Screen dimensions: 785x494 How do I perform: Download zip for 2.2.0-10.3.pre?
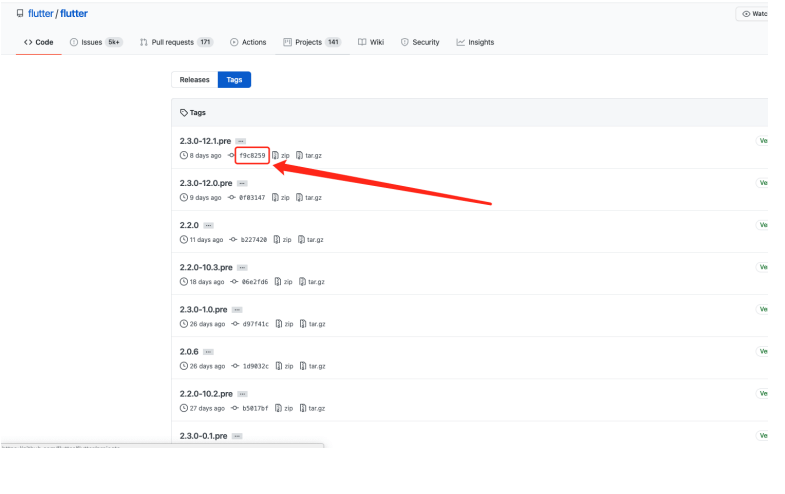click(x=284, y=282)
